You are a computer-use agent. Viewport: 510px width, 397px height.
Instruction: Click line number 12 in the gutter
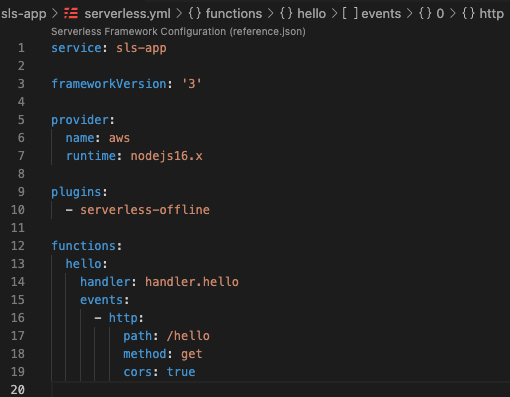(x=18, y=246)
